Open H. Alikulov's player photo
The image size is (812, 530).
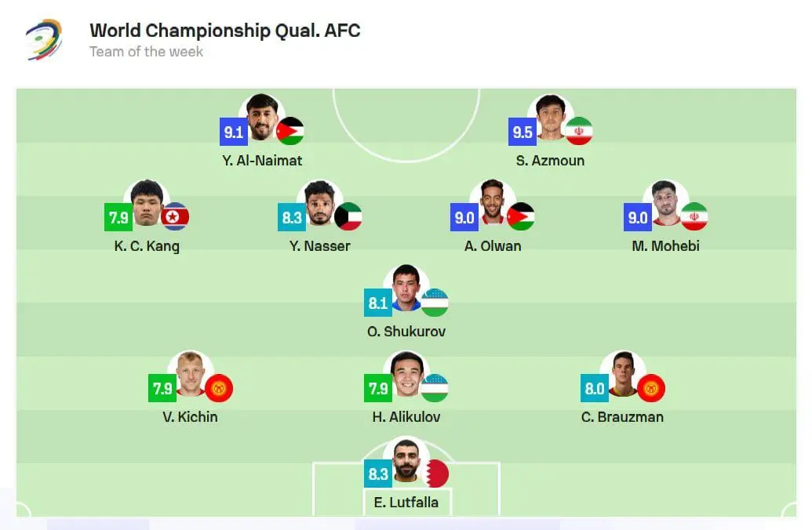click(406, 374)
